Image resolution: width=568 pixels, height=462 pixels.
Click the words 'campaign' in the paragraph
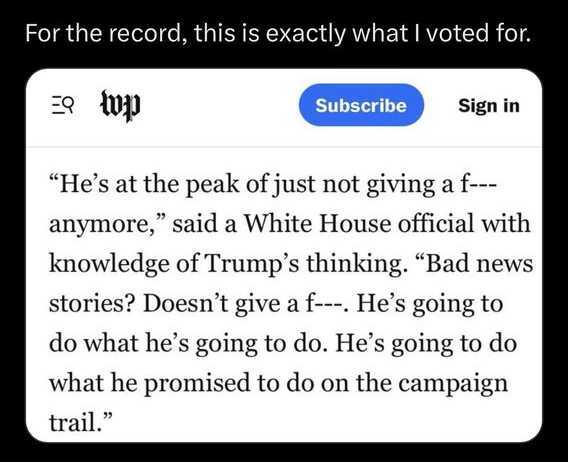pos(453,383)
